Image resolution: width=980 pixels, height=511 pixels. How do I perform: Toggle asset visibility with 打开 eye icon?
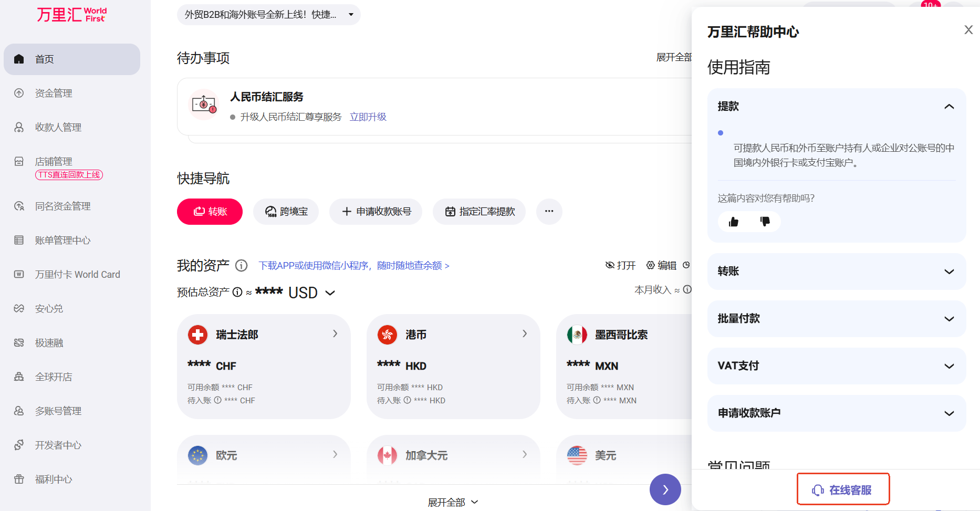620,266
